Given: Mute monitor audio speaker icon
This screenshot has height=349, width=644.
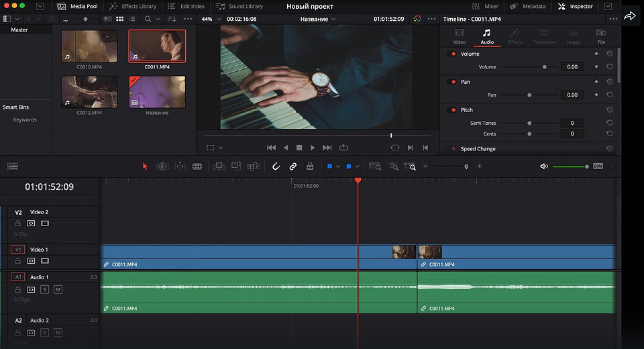Looking at the screenshot, I should click(x=544, y=166).
